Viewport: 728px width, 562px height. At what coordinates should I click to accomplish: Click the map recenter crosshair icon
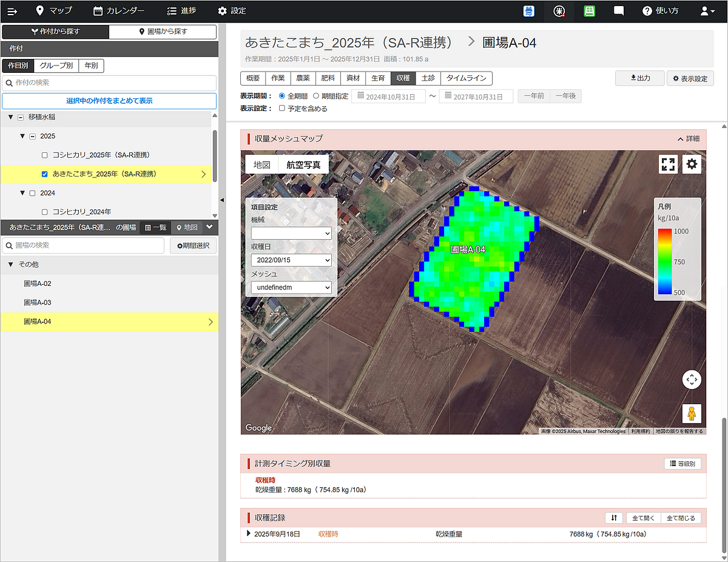pos(692,379)
